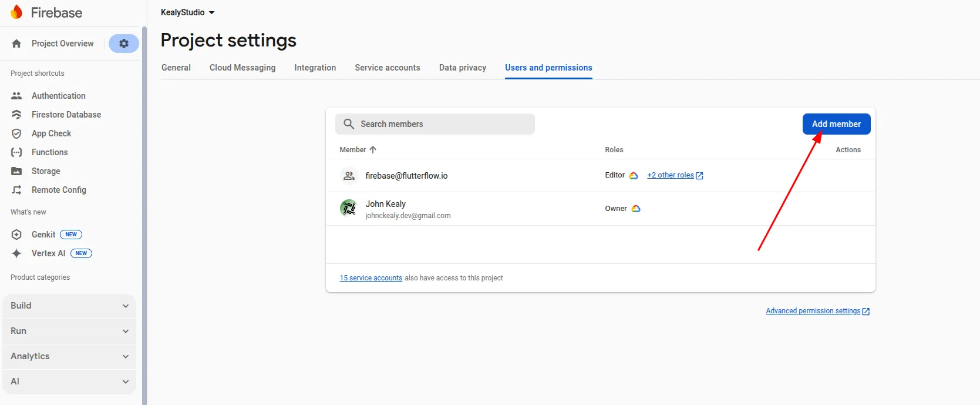The width and height of the screenshot is (980, 405).
Task: Open Genkit under What's new
Action: coord(43,235)
